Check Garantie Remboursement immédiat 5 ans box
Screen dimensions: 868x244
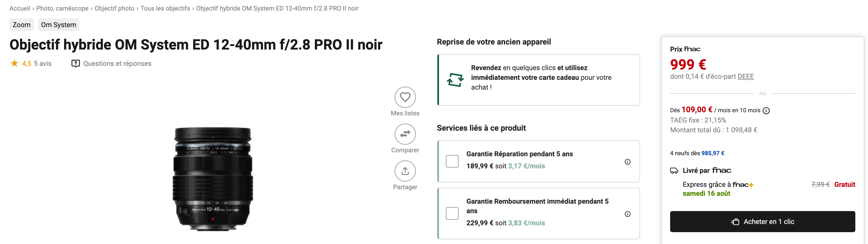coord(452,213)
